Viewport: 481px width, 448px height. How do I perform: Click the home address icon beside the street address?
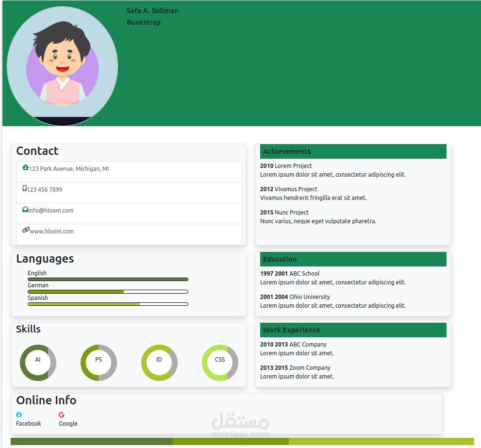pyautogui.click(x=26, y=168)
